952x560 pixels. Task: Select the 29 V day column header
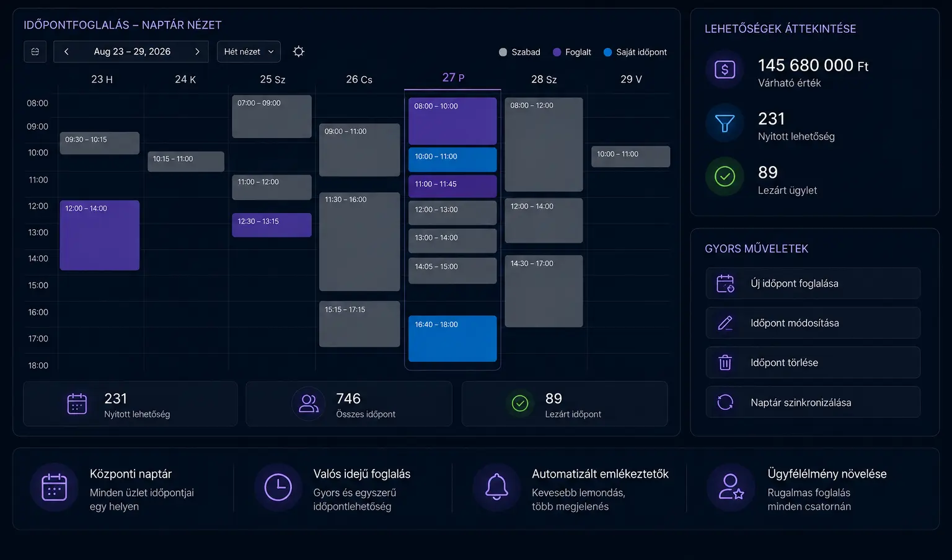pos(631,79)
